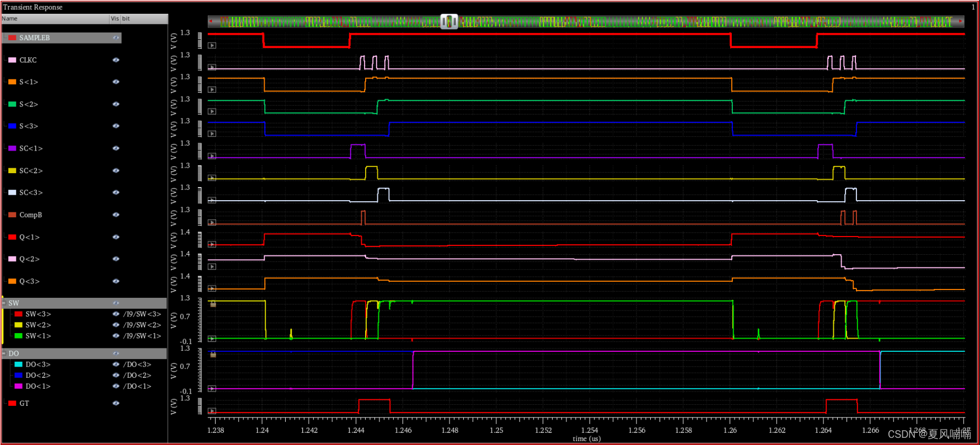This screenshot has width=980, height=445.
Task: Collapse the DO group in the signal tree
Action: [4, 353]
